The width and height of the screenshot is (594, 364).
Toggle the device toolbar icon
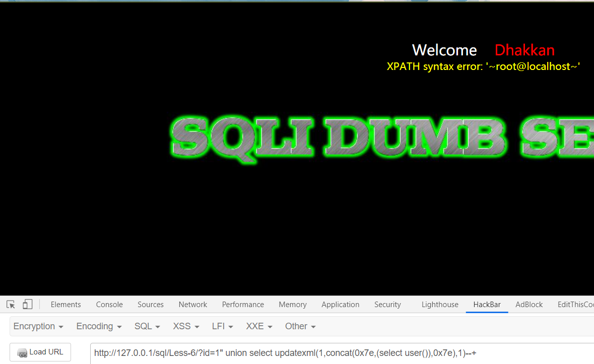coord(27,304)
